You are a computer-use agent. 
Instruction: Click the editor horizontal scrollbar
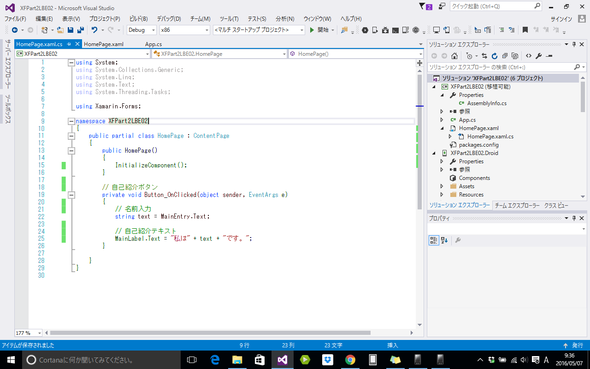click(x=210, y=333)
